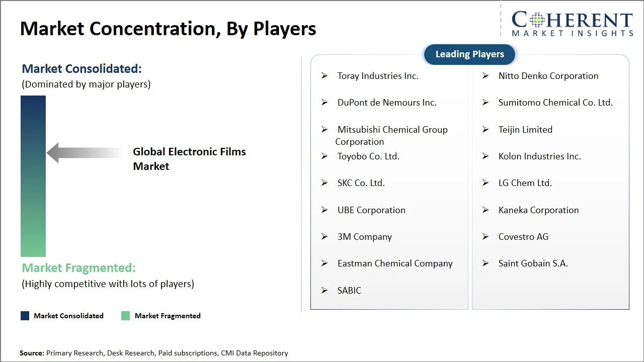Select the Market Consolidated legend swatch
Screen dimensions: 644x362
click(x=25, y=316)
